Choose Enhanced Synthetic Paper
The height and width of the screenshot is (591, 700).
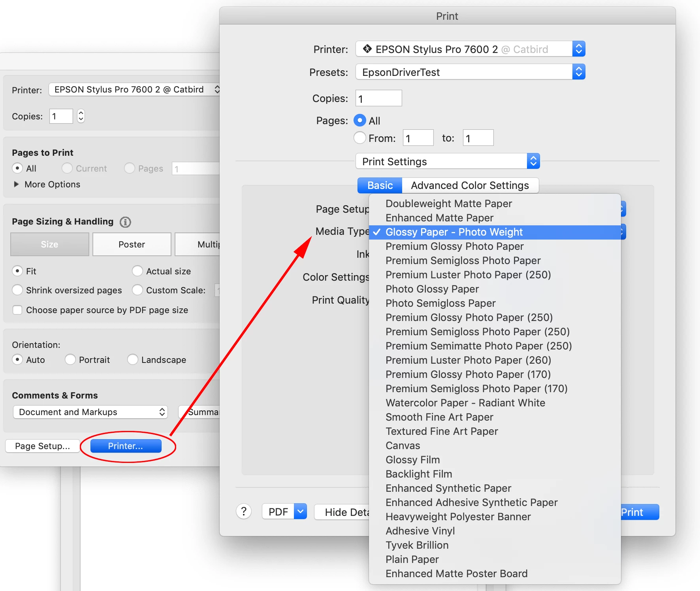tap(495, 488)
